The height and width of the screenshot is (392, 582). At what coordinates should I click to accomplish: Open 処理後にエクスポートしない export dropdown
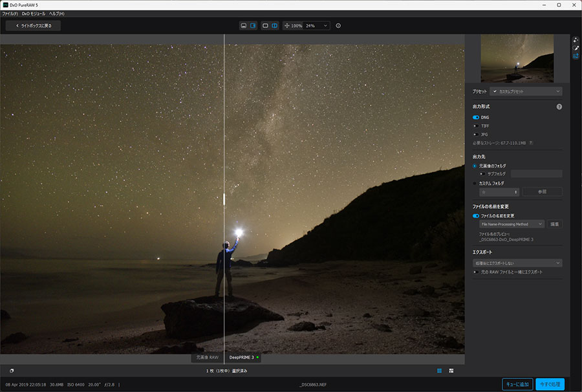[517, 263]
